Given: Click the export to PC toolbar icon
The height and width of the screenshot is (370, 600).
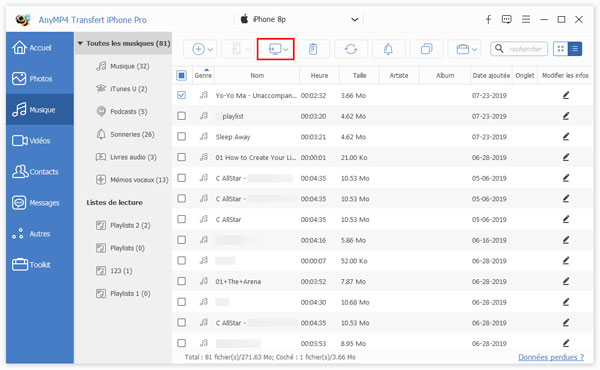Looking at the screenshot, I should click(275, 49).
